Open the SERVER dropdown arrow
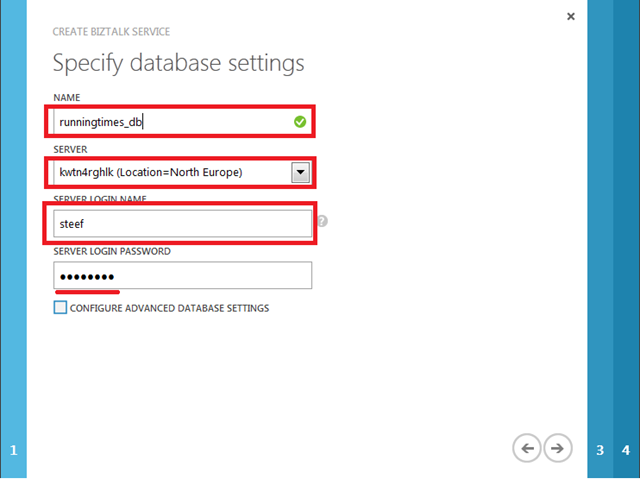This screenshot has height=479, width=640. point(300,172)
